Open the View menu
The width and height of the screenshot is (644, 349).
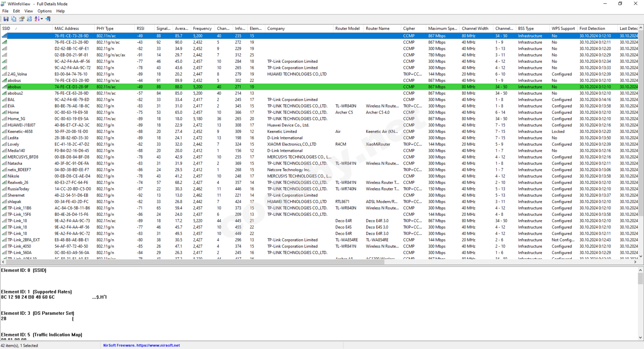pyautogui.click(x=28, y=11)
